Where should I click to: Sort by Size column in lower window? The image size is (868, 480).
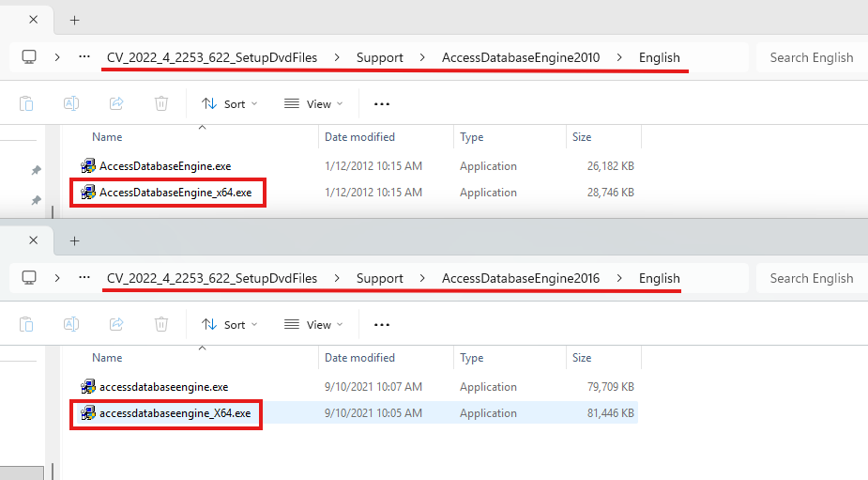click(582, 358)
